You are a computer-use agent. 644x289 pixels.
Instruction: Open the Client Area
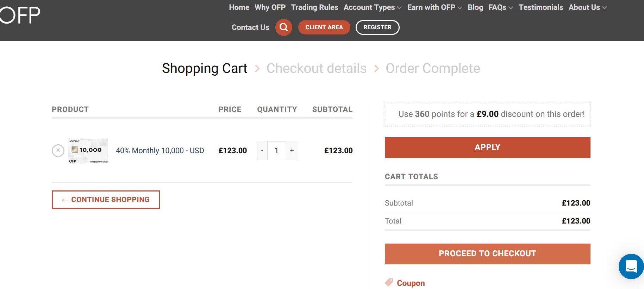pos(324,27)
